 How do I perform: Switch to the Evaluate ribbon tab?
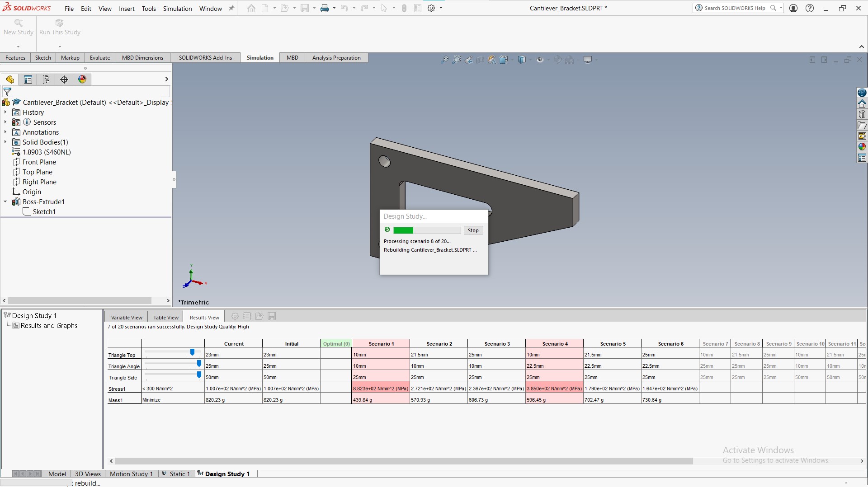(100, 58)
